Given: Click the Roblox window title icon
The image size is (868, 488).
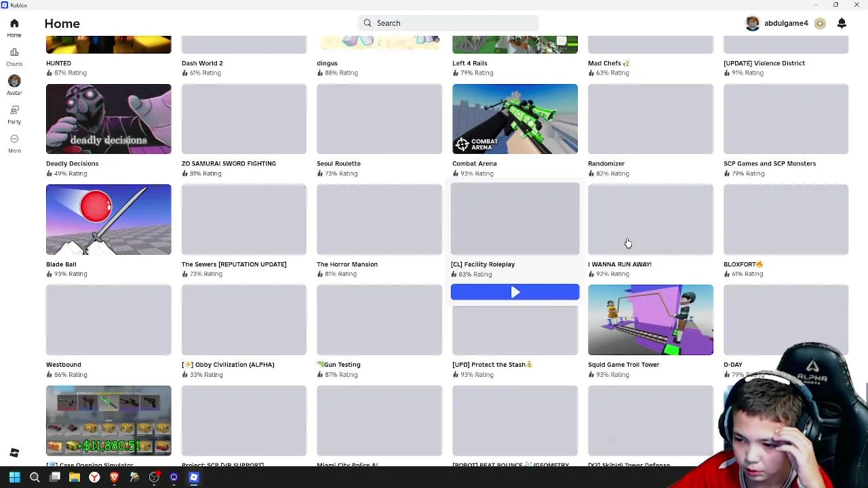Looking at the screenshot, I should pyautogui.click(x=5, y=5).
